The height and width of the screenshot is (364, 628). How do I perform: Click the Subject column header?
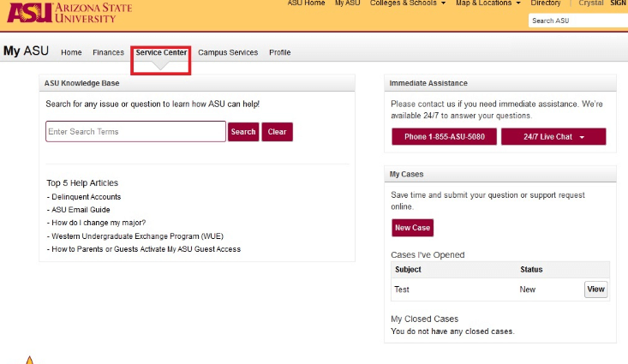pyautogui.click(x=408, y=270)
